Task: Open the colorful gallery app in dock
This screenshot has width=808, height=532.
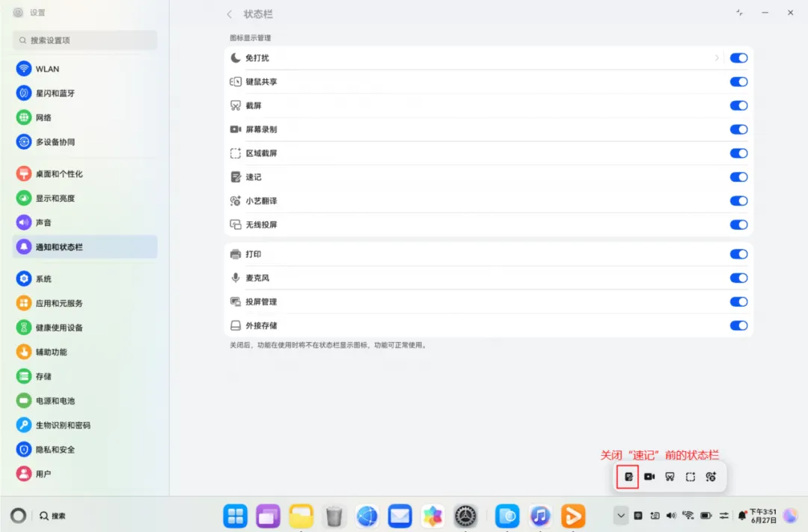Action: coord(433,516)
